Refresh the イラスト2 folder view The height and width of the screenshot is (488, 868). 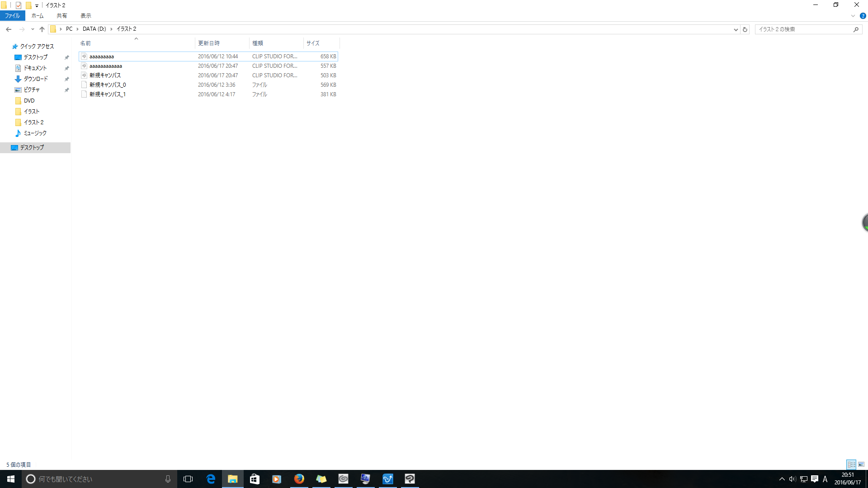[x=745, y=29]
